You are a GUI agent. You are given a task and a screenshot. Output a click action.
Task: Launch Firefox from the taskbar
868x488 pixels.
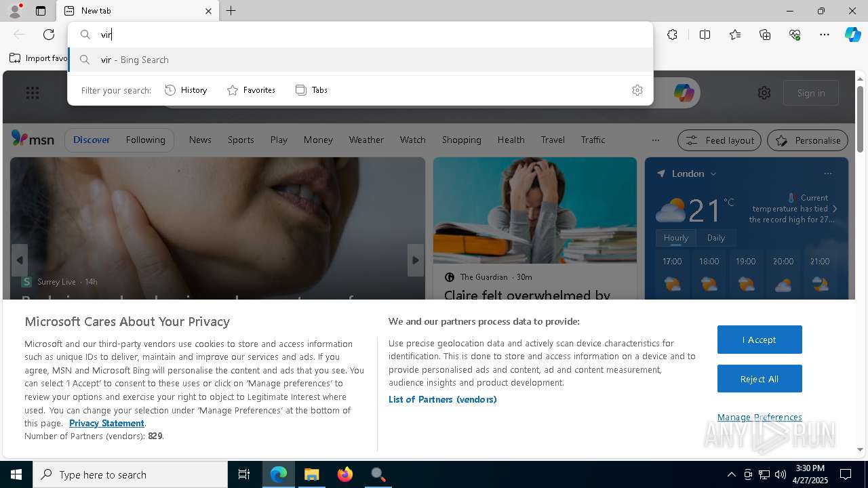click(x=345, y=474)
